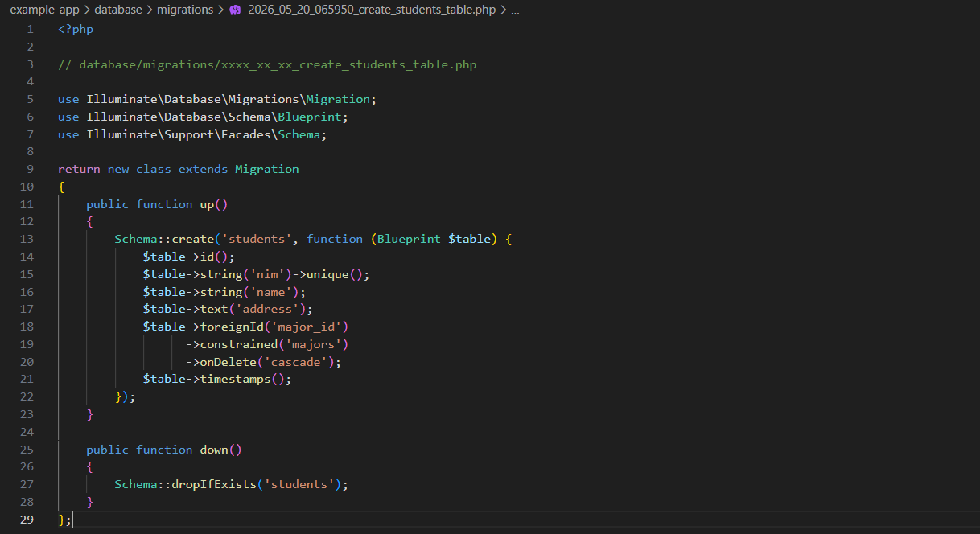The image size is (980, 534).
Task: Click 'students' string in dropIfExists
Action: (x=299, y=484)
